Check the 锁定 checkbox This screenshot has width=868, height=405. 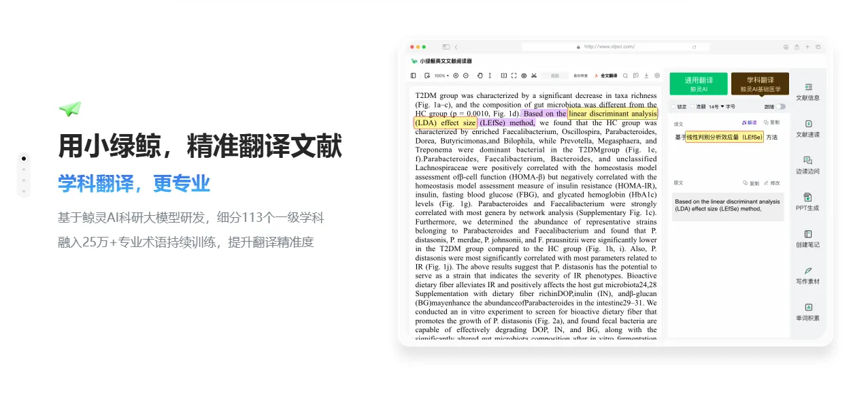(x=674, y=107)
